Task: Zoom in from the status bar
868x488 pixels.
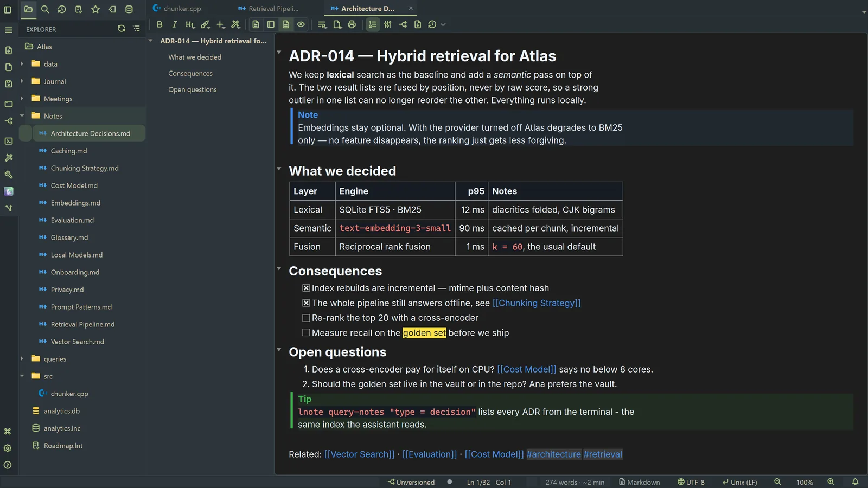Action: point(831,482)
